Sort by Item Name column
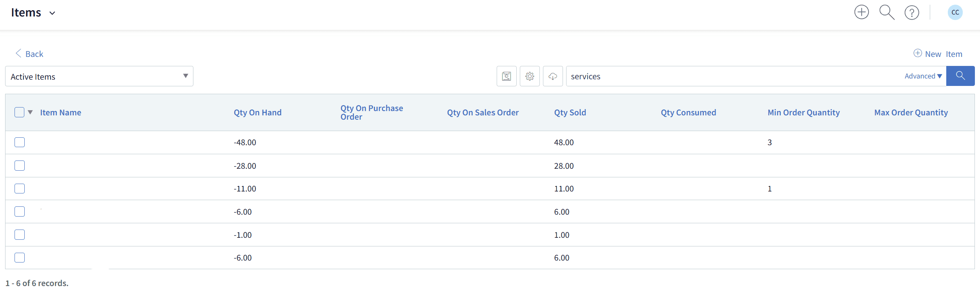Viewport: 980px width, 299px height. [60, 113]
